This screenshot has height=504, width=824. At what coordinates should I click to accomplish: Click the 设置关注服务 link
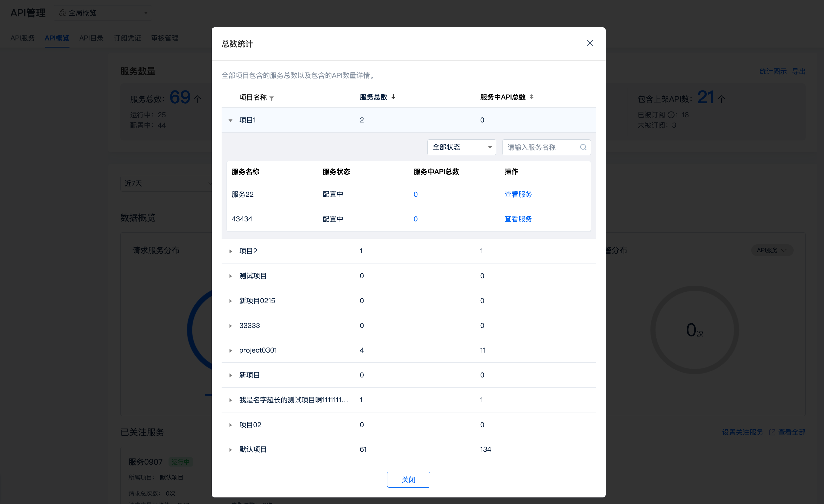(742, 432)
